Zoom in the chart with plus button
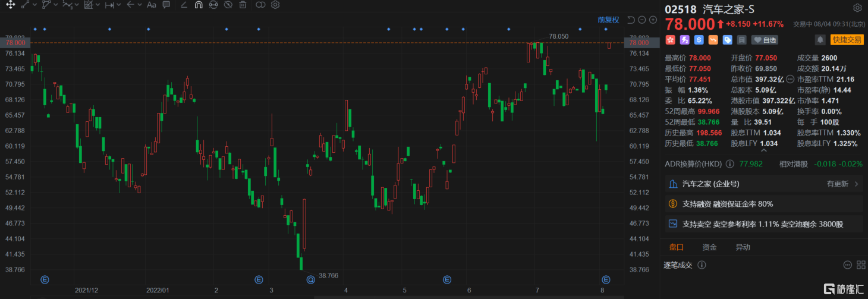The image size is (868, 299). point(653,20)
